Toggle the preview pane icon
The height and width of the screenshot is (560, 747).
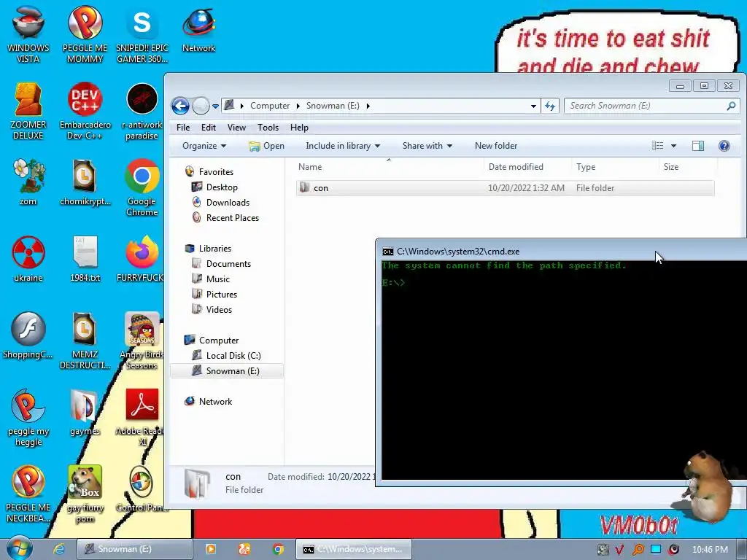pos(698,146)
